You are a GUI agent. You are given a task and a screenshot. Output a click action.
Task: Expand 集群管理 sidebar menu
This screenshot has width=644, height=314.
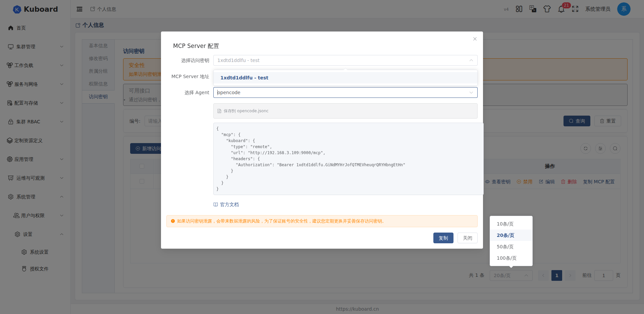(x=35, y=47)
